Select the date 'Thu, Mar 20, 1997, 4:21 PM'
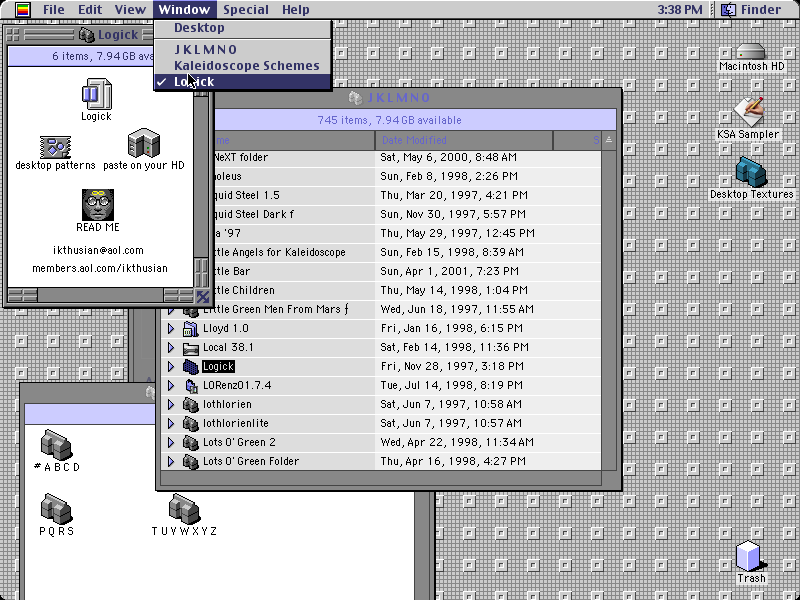 pos(454,195)
